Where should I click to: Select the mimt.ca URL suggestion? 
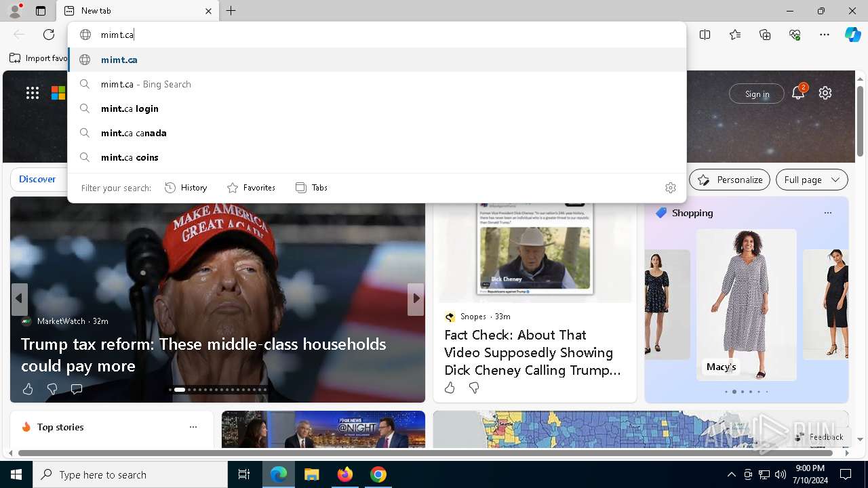pos(377,60)
